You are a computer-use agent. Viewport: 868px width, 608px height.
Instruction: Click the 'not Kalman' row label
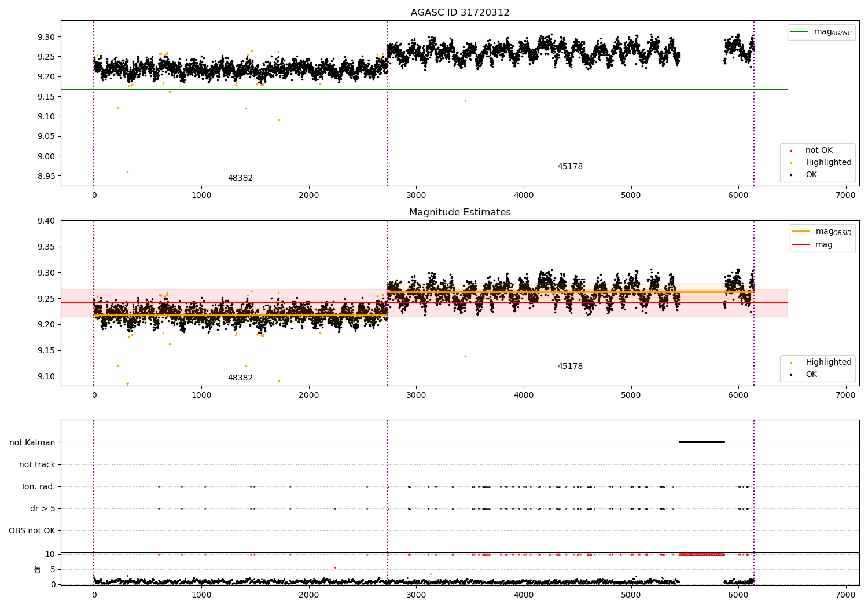coord(32,443)
